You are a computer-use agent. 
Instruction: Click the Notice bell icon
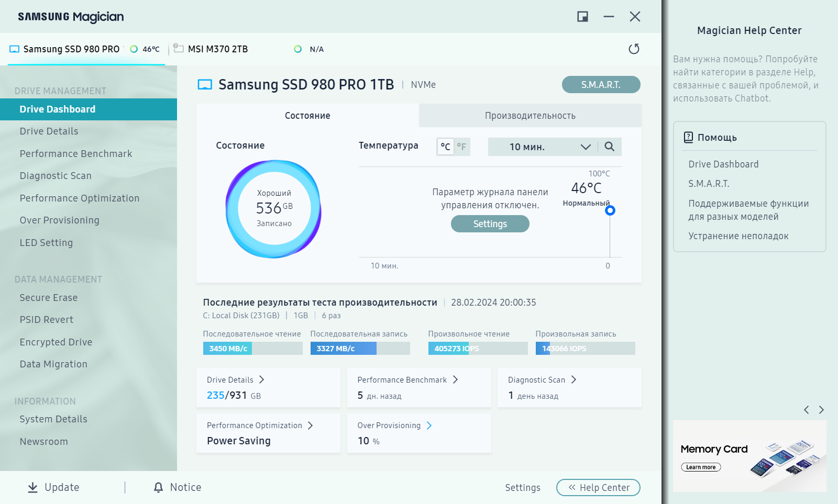point(158,487)
